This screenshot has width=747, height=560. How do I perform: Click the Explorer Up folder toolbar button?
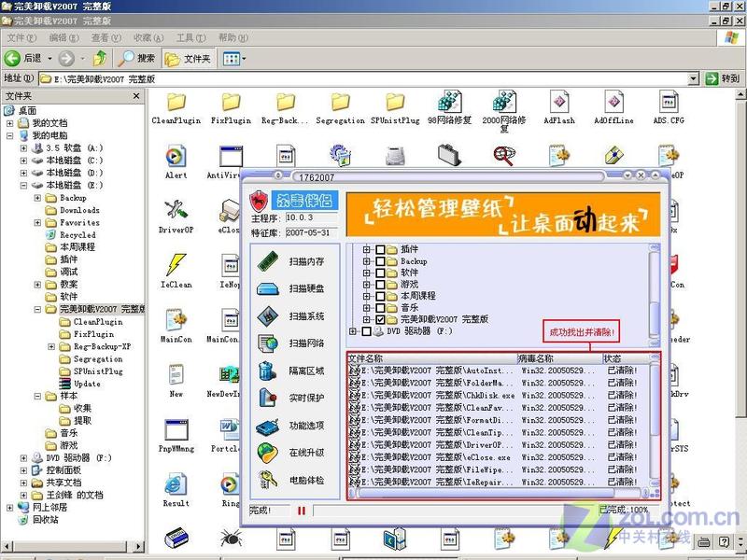[100, 59]
